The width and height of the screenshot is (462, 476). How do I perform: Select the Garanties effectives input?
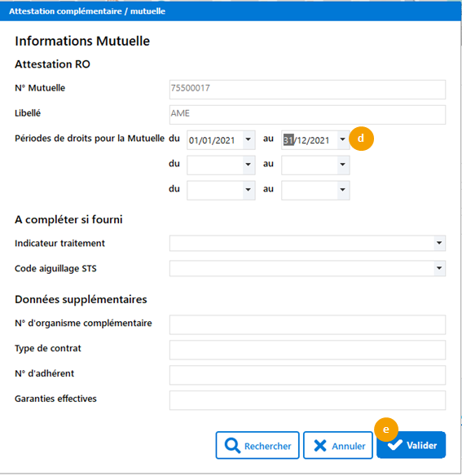307,400
